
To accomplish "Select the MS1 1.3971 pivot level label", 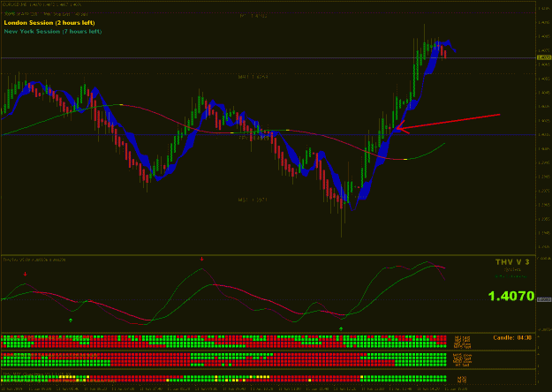I will 253,200.
